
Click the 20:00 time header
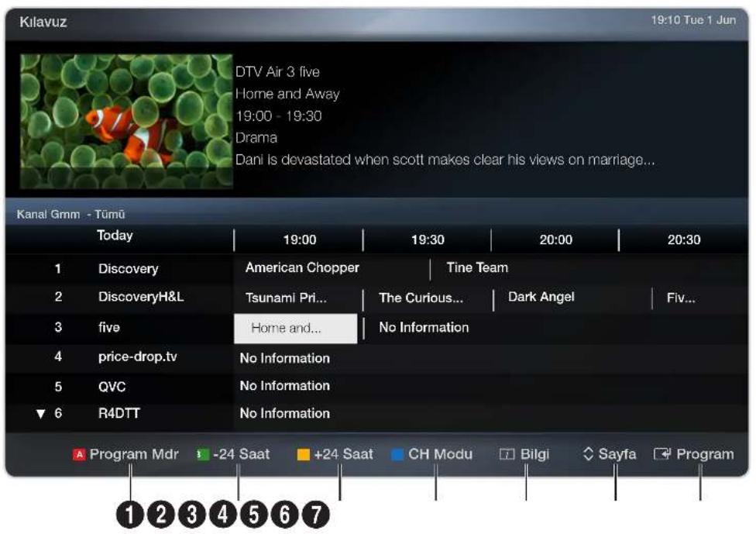(x=556, y=239)
